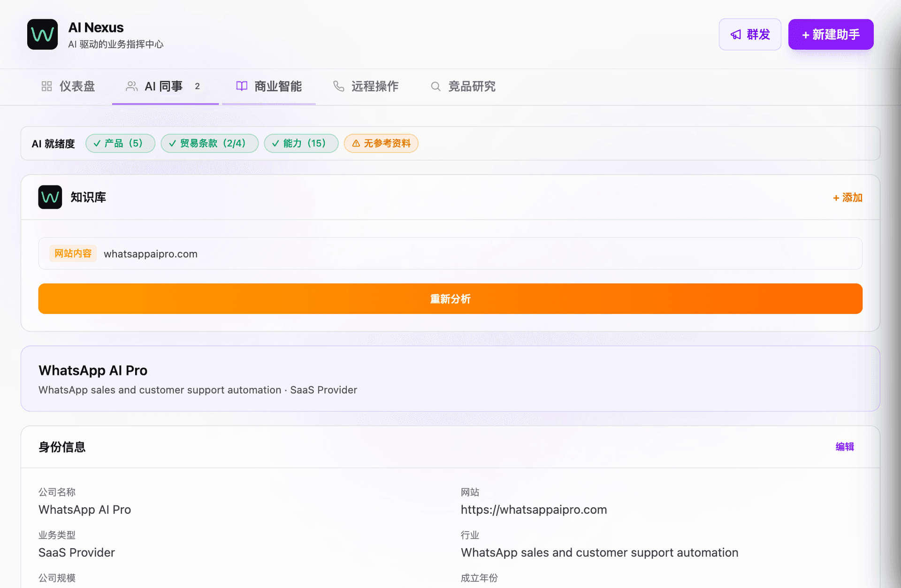Click the 群发 broadcast button
The height and width of the screenshot is (588, 901).
tap(750, 34)
